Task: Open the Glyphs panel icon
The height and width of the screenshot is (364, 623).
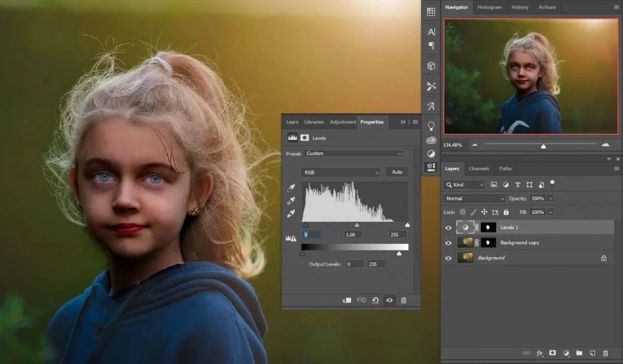Action: coord(431,106)
